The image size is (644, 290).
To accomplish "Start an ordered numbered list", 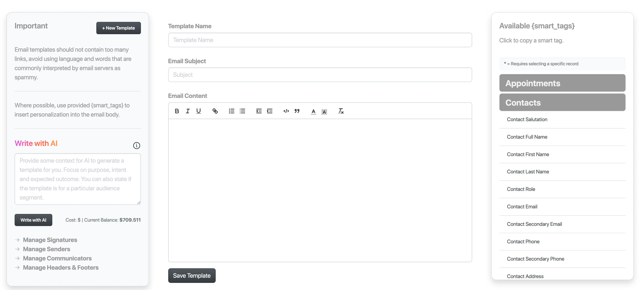I will pyautogui.click(x=231, y=111).
